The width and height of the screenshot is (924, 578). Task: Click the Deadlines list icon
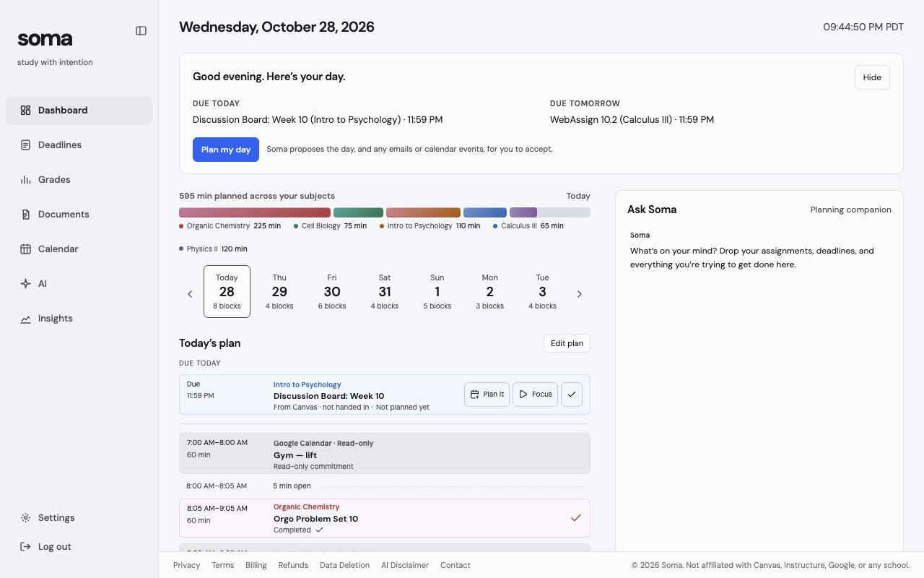[x=25, y=145]
